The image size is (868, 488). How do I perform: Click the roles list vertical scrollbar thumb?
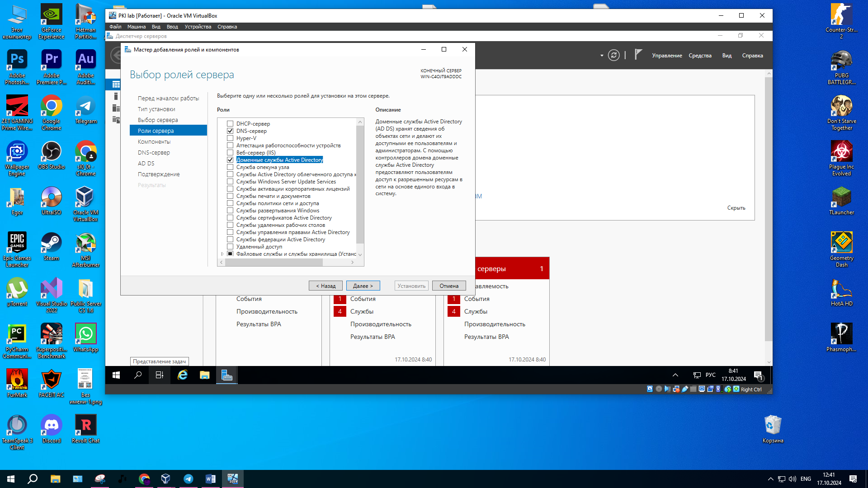click(360, 184)
